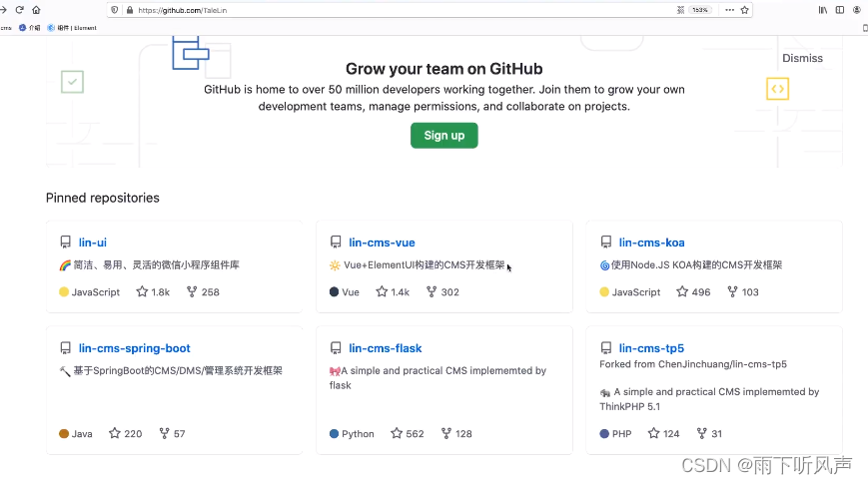Click the green Sign up button
The height and width of the screenshot is (484, 868).
point(443,136)
